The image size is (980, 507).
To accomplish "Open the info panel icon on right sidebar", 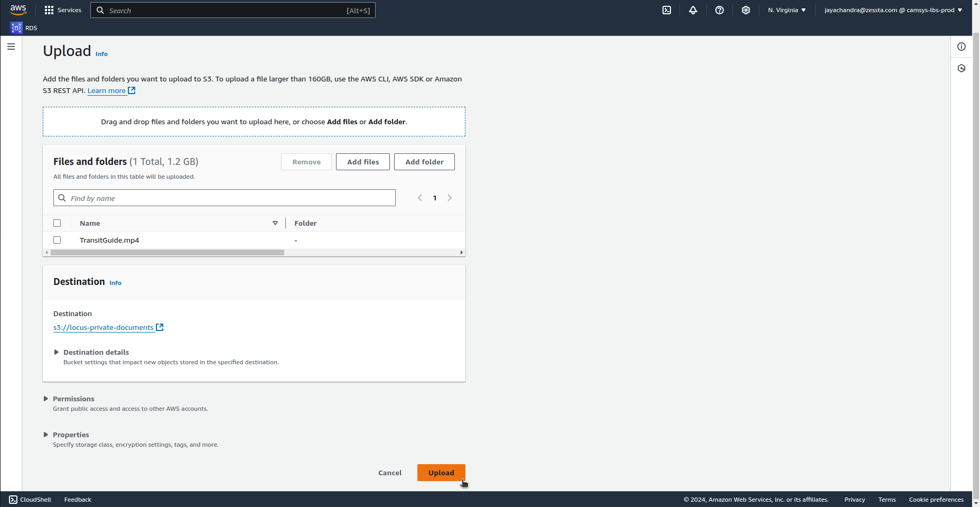I will pos(962,47).
